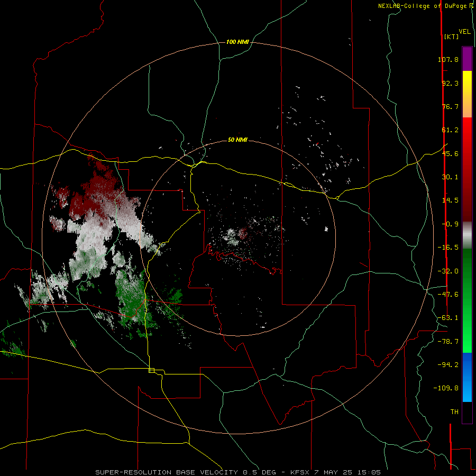Viewport: 476px width, 476px height.
Task: Click the VEL legend title
Action: pyautogui.click(x=465, y=32)
